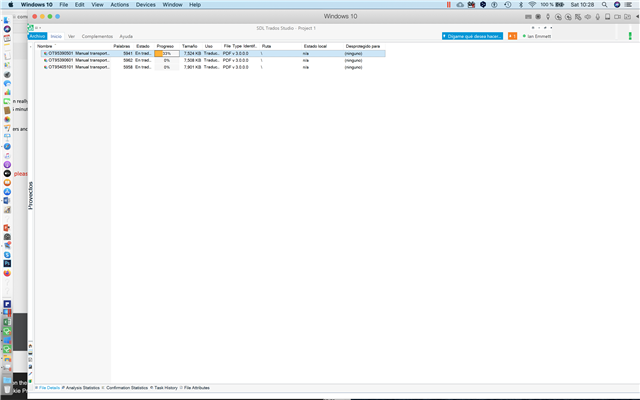This screenshot has width=640, height=400.
Task: Open Siri from the macOS Dock
Action: tap(7, 29)
